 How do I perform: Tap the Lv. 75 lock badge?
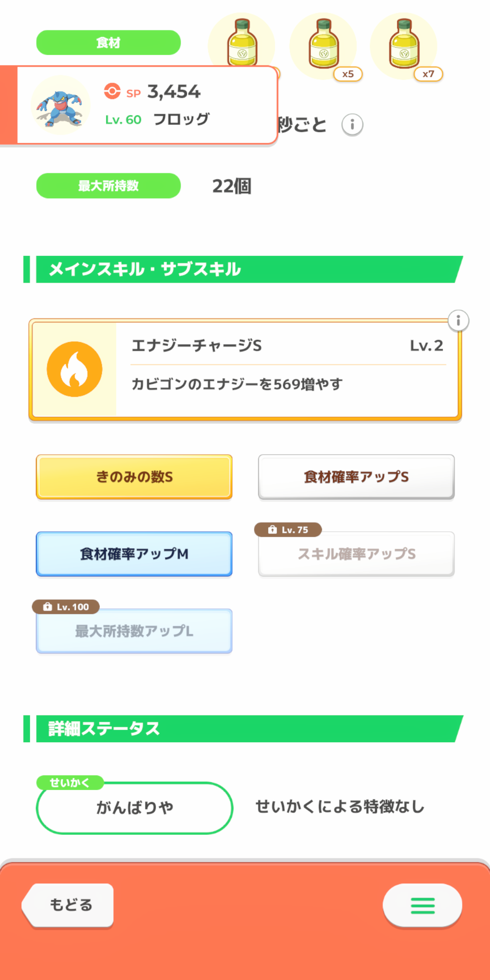click(288, 529)
